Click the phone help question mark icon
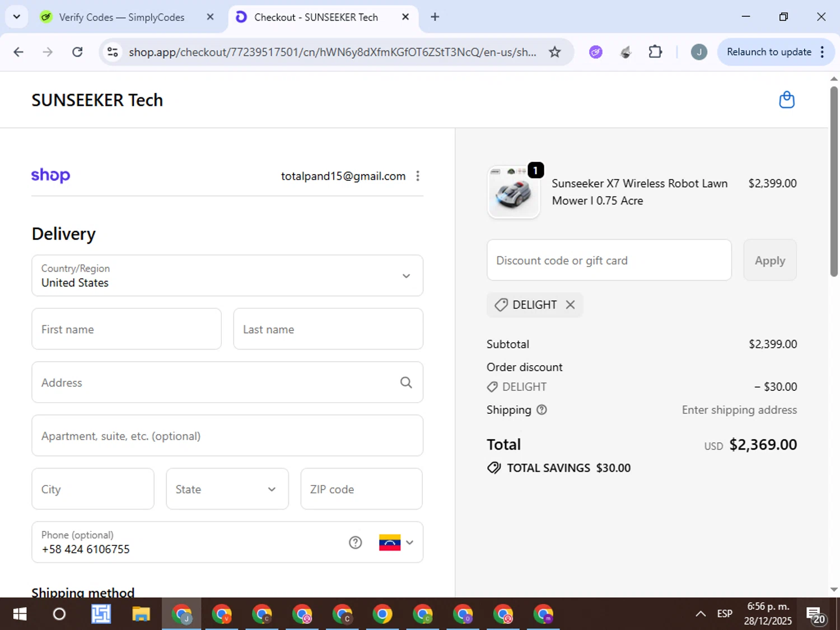This screenshot has width=840, height=630. (355, 542)
